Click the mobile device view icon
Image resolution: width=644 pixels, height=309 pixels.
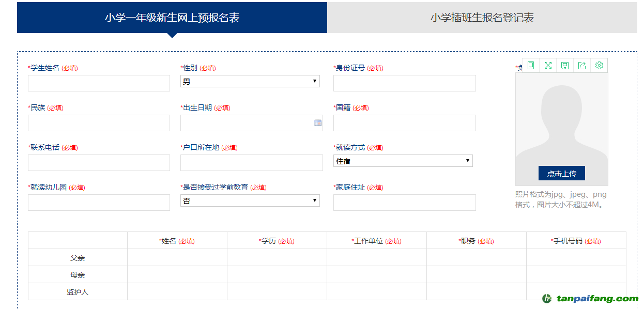coord(531,66)
